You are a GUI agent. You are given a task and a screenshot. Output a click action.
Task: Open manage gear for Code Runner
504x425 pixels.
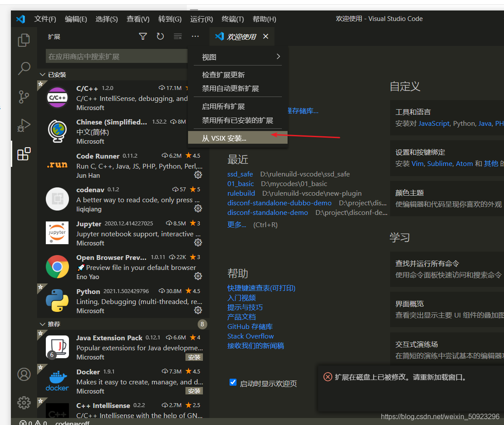(x=198, y=175)
